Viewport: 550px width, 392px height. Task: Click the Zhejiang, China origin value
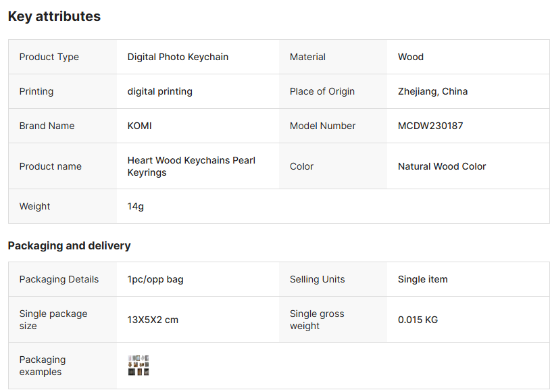[432, 92]
